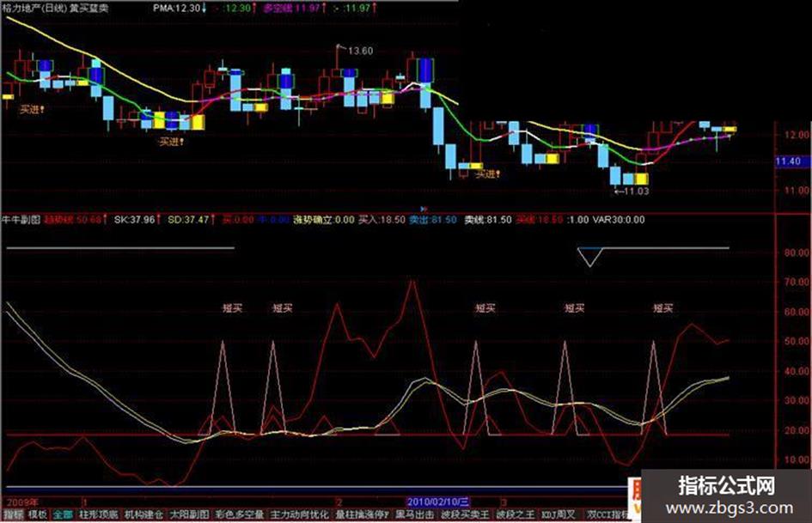Click the 卖线:81.50 indicator value
Screen dimensions: 812x523
click(488, 220)
